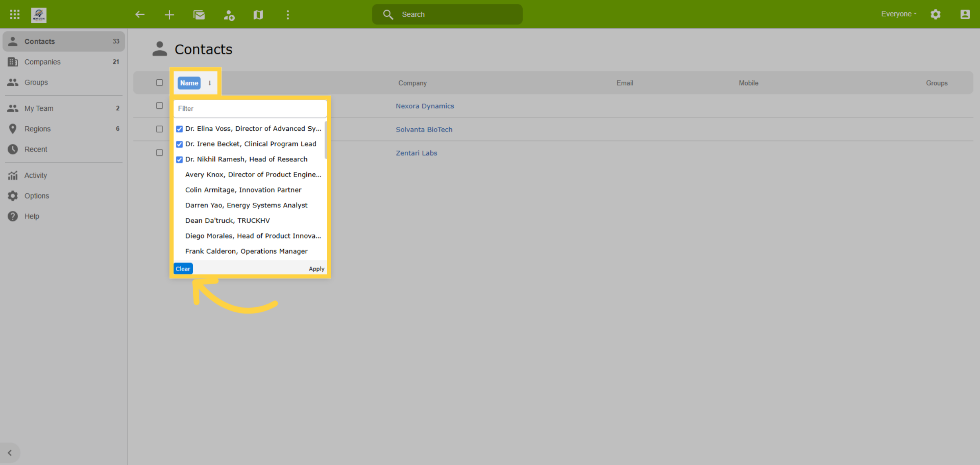
Task: Open the apps grid launcher
Action: tap(15, 14)
